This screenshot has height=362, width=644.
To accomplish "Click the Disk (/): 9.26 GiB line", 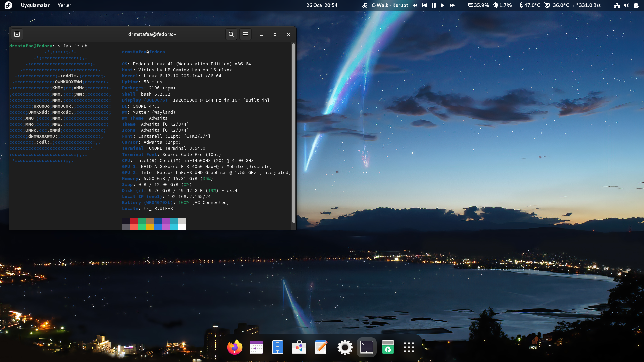I will point(180,191).
